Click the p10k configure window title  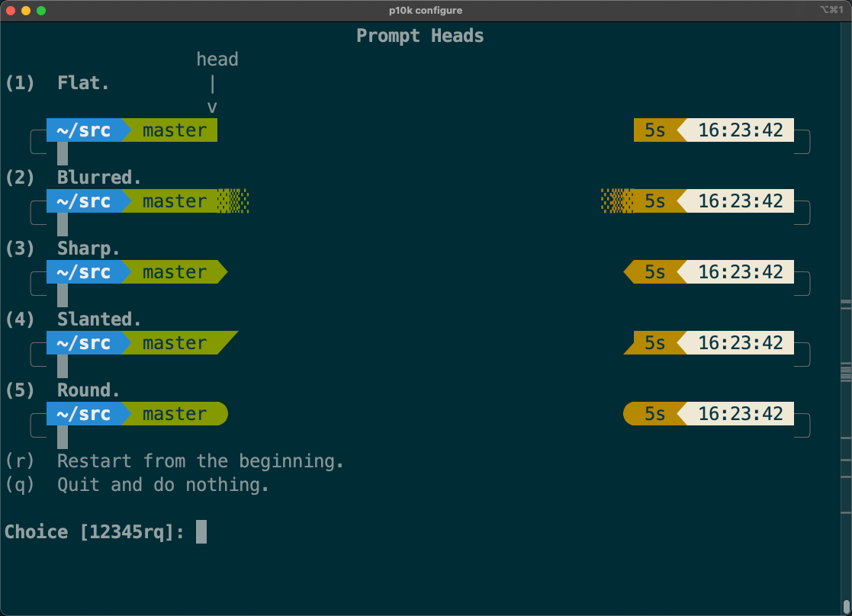click(425, 11)
